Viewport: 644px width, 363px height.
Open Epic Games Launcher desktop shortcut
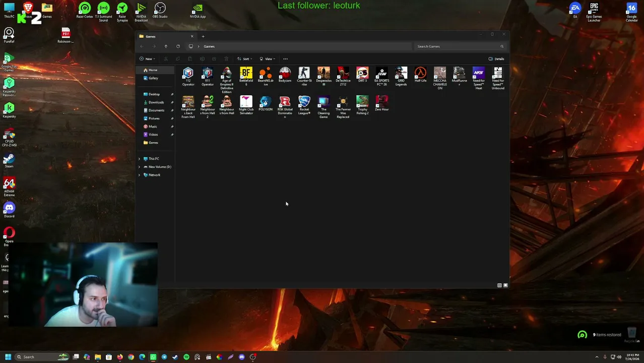tap(594, 12)
